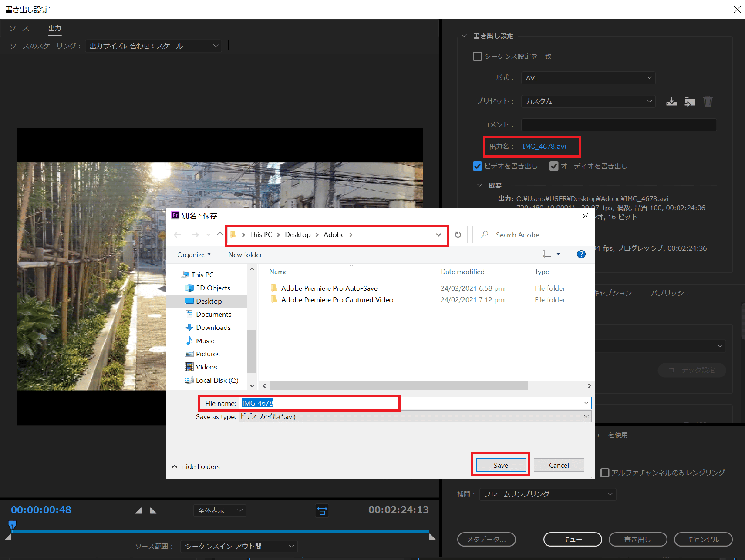The height and width of the screenshot is (560, 745).
Task: Expand address bar path history dropdown
Action: 438,235
